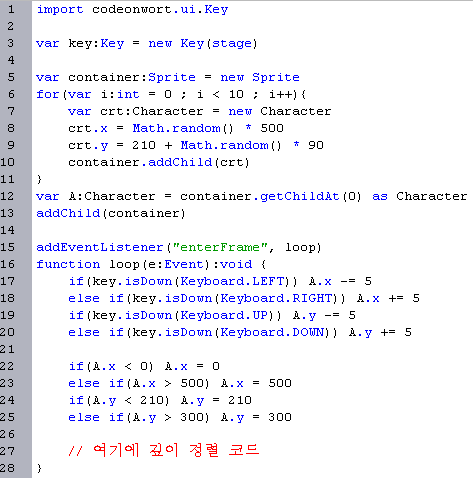
Task: Click the 'for' keyword on line 6
Action: click(48, 94)
